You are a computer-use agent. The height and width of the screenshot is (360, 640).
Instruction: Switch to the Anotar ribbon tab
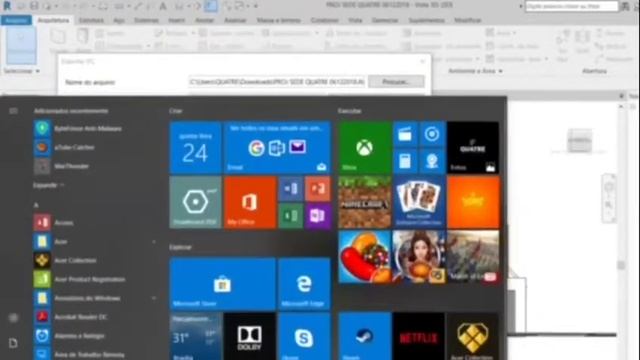[x=204, y=20]
